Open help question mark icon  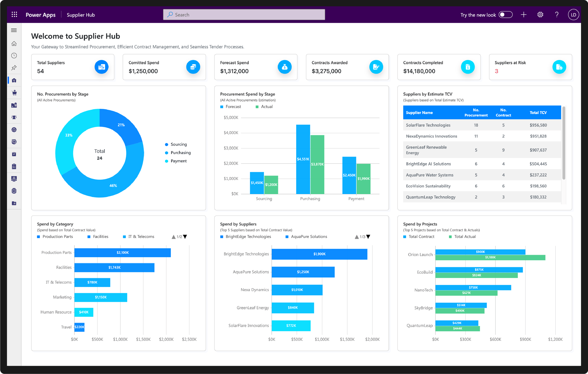coord(557,15)
